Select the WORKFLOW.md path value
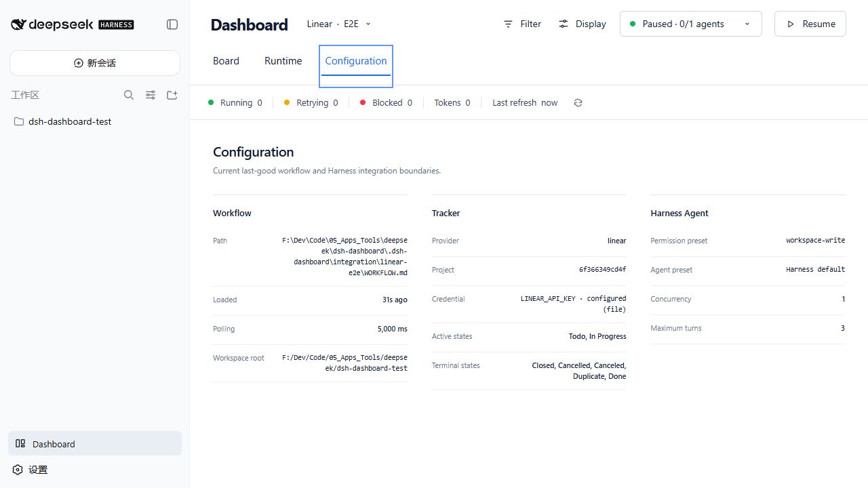The image size is (868, 488). tap(345, 256)
